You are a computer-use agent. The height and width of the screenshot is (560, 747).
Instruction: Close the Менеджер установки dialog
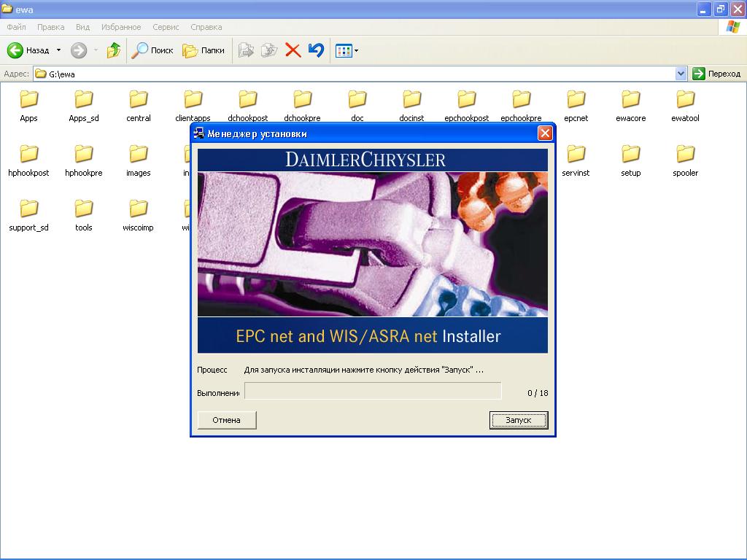tap(545, 133)
